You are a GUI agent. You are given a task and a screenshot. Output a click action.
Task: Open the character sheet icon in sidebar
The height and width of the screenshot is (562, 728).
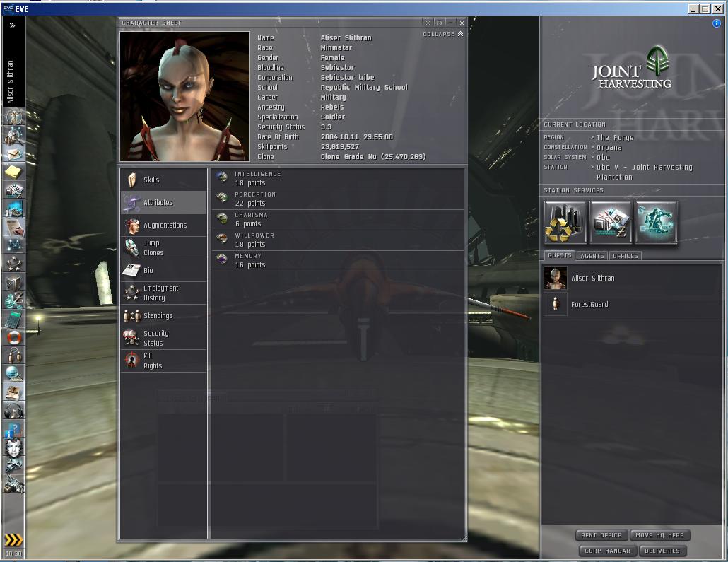[x=14, y=116]
